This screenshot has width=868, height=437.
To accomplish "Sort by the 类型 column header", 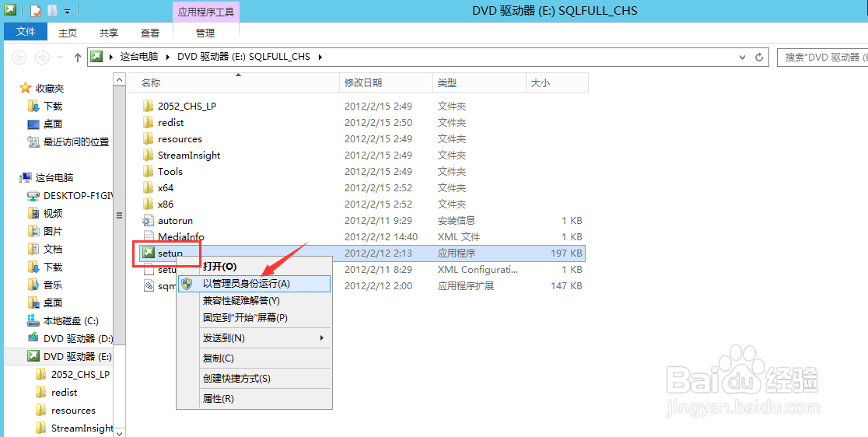I will (x=479, y=83).
